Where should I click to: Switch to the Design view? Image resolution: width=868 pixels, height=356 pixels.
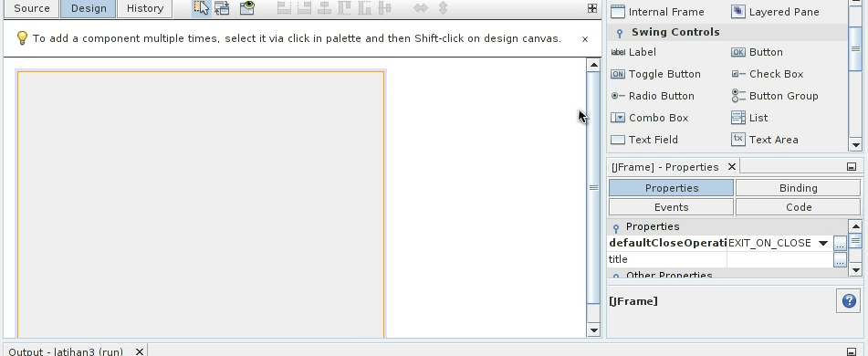(89, 8)
